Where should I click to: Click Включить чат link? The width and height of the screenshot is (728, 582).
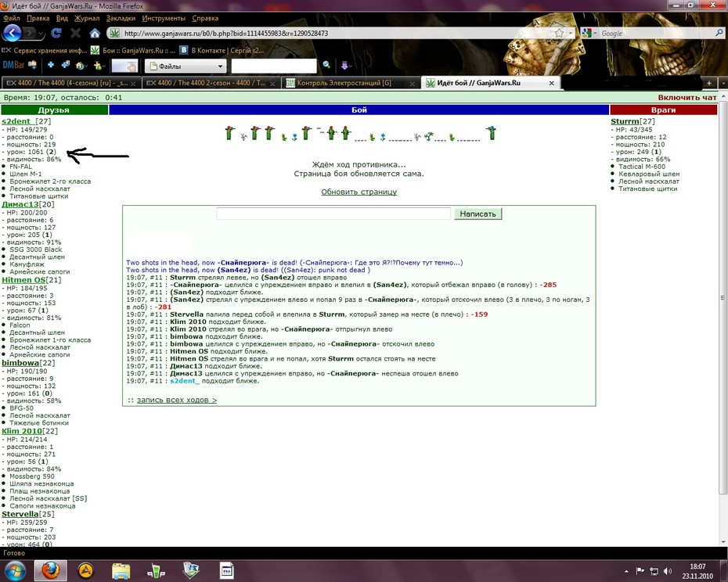point(687,98)
